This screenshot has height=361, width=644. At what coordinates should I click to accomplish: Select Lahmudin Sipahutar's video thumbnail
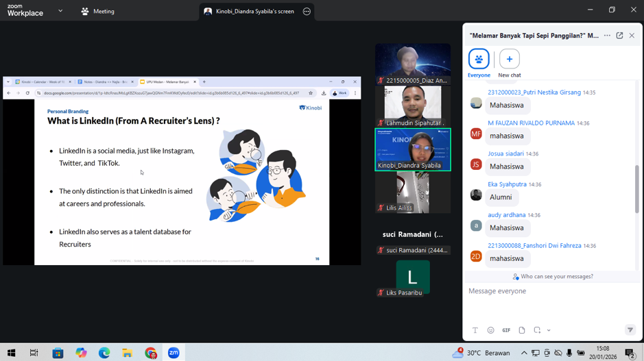click(x=413, y=106)
